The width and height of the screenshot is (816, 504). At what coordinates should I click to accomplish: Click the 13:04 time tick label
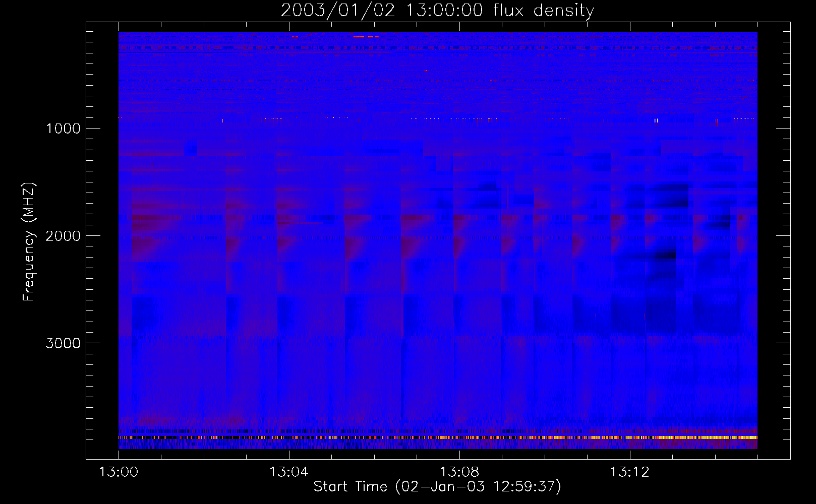[x=288, y=472]
